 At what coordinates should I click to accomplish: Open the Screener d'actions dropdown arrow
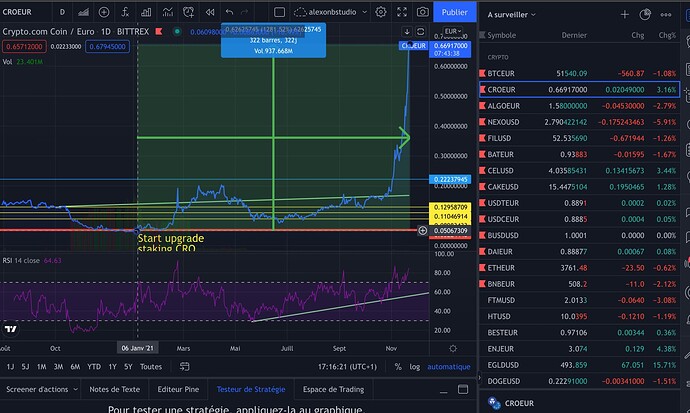(75, 389)
